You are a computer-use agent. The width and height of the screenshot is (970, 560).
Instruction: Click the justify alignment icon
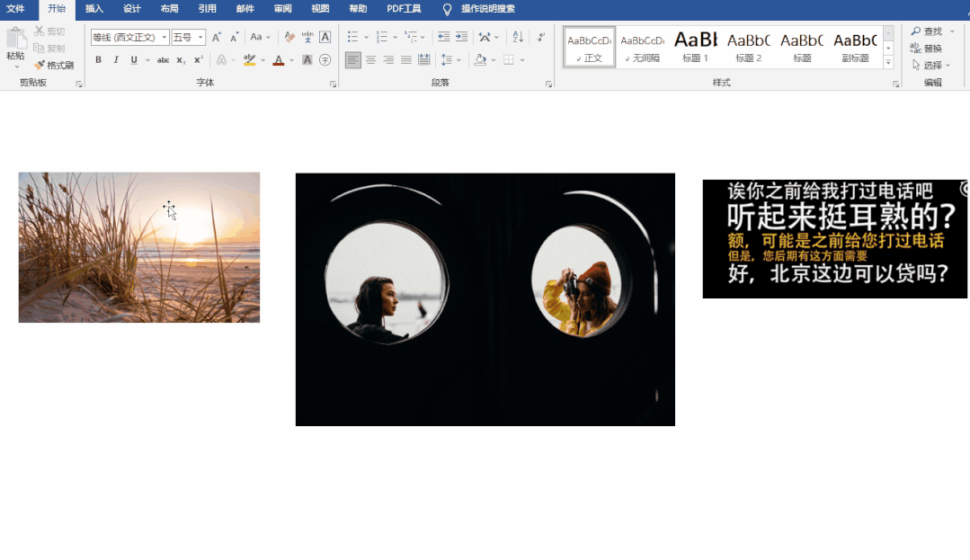pos(406,60)
